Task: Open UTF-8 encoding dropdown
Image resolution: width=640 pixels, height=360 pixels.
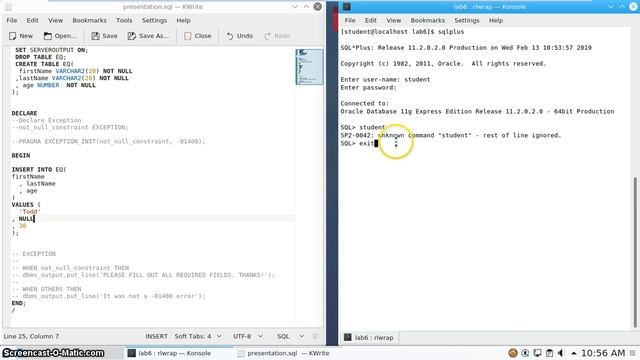Action: coord(248,336)
